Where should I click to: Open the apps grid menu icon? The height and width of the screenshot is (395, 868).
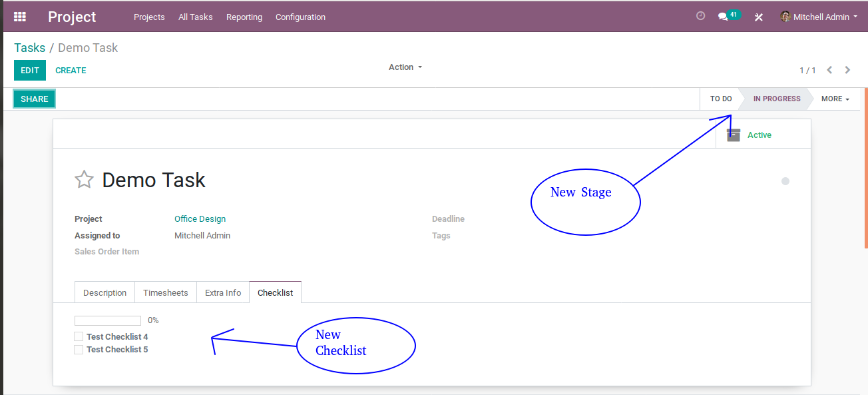(x=20, y=17)
